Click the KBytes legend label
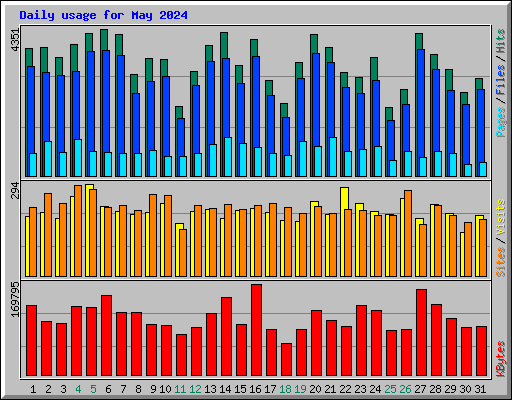The height and width of the screenshot is (400, 512). [x=501, y=359]
